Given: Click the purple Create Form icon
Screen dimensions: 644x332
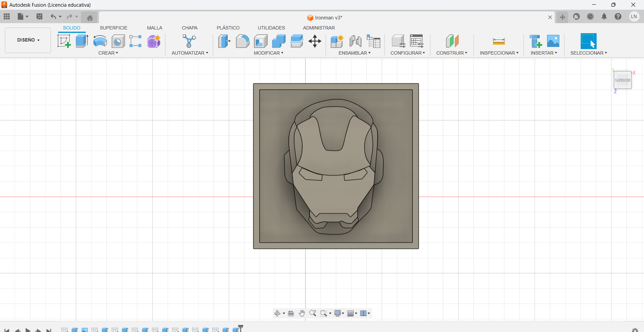Looking at the screenshot, I should pos(154,41).
